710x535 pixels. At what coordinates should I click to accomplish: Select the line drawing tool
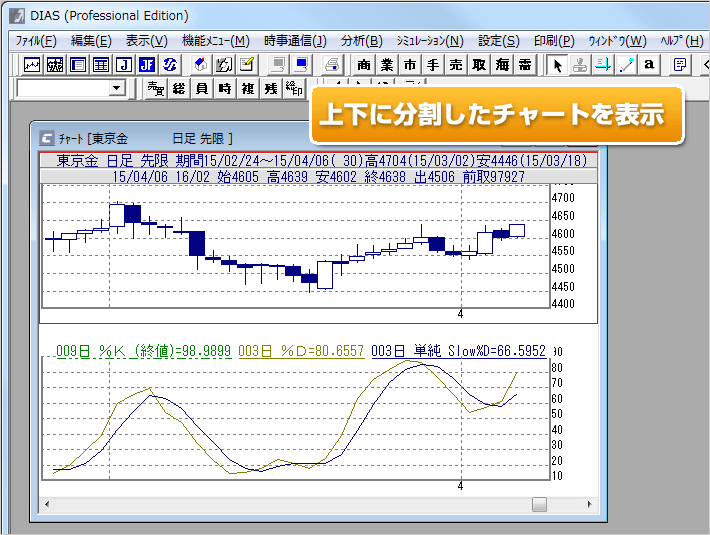pyautogui.click(x=627, y=65)
